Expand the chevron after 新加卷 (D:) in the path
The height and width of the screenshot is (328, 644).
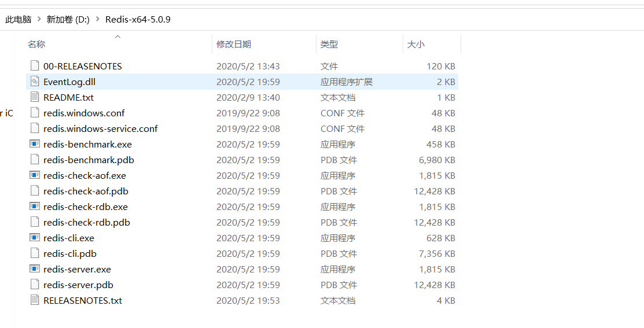coord(98,19)
